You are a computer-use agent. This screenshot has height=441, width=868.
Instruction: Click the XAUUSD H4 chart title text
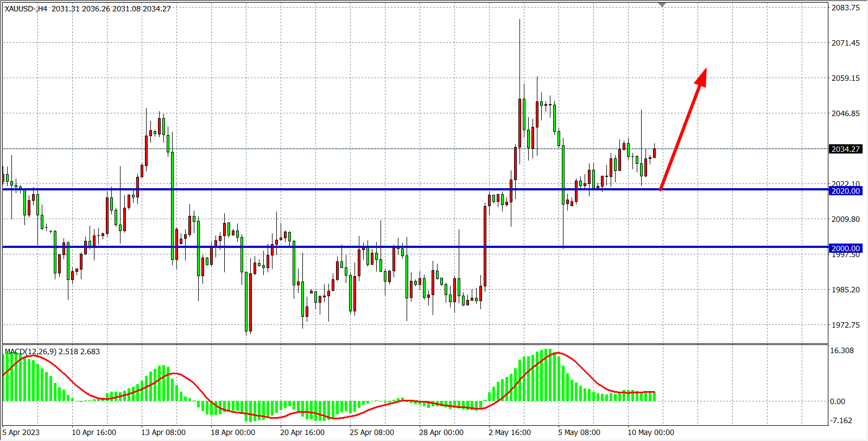click(x=87, y=9)
